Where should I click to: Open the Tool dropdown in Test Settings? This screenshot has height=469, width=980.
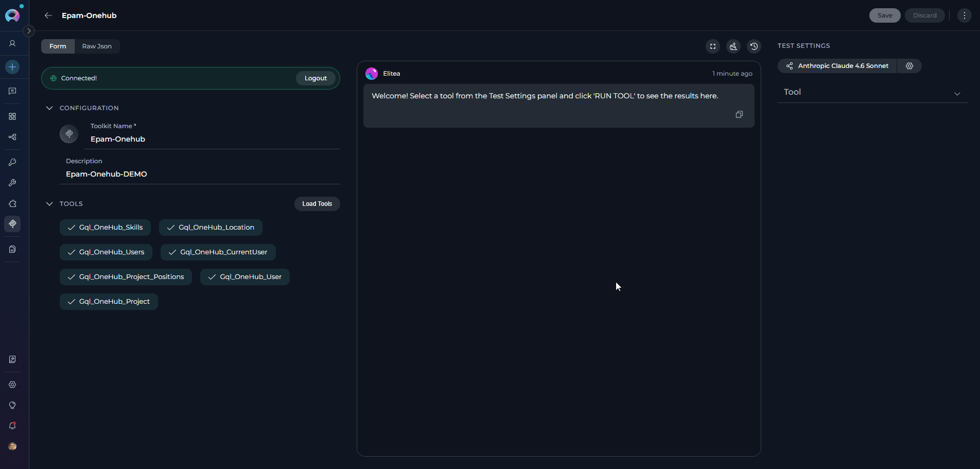[x=872, y=92]
